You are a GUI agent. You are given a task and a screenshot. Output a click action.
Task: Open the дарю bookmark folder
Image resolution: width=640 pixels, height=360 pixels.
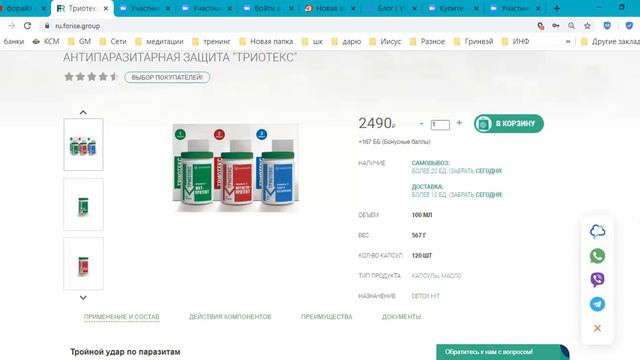click(x=346, y=41)
